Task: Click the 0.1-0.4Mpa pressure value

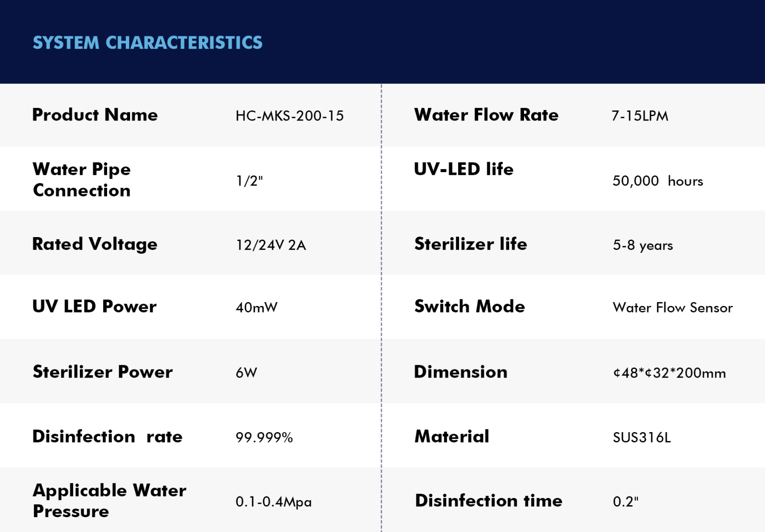Action: [273, 501]
